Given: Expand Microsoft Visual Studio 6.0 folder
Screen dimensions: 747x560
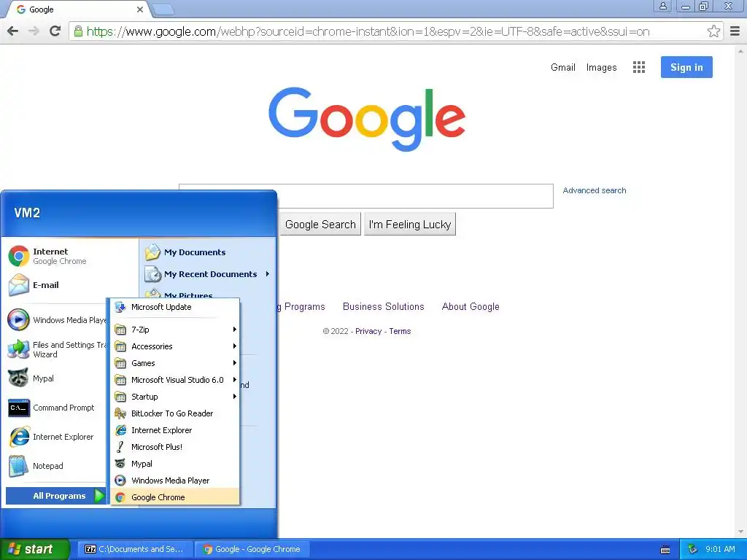Looking at the screenshot, I should tap(175, 379).
